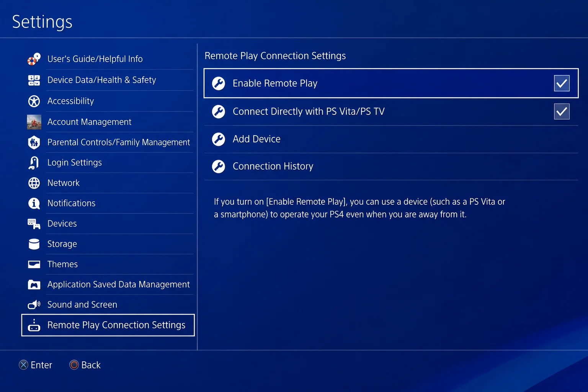Click the Device Data/Health & Safety icon

pos(34,80)
